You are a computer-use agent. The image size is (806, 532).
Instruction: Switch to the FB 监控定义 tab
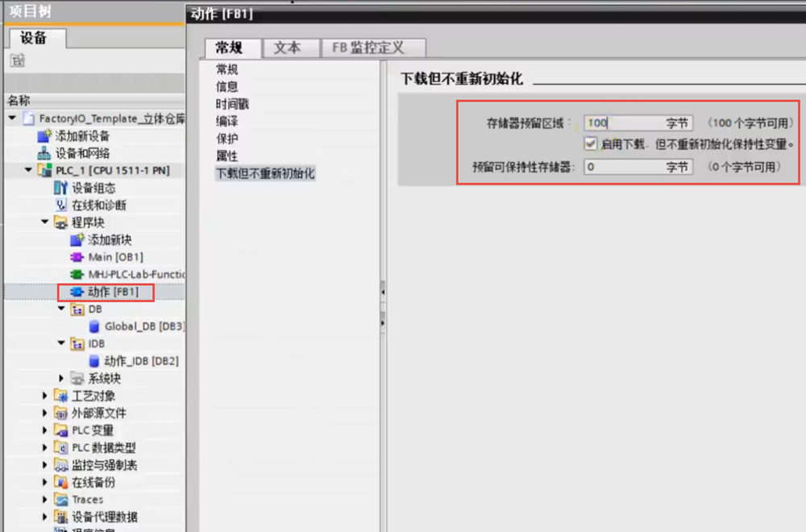[368, 48]
